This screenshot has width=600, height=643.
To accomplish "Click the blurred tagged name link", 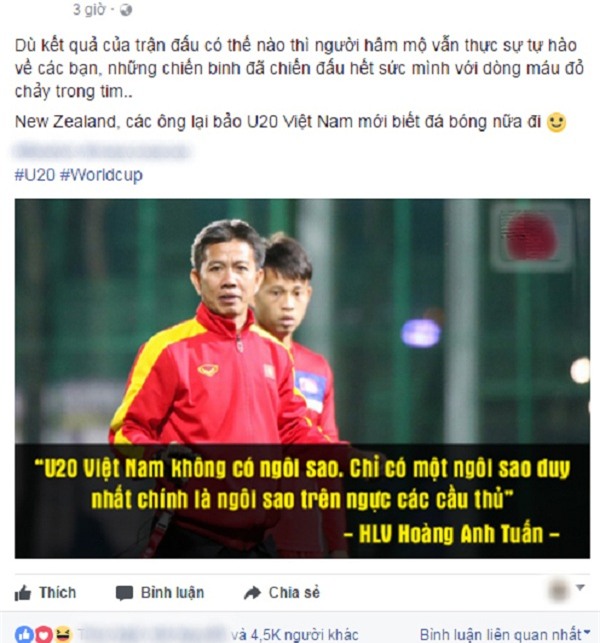I will 101,151.
